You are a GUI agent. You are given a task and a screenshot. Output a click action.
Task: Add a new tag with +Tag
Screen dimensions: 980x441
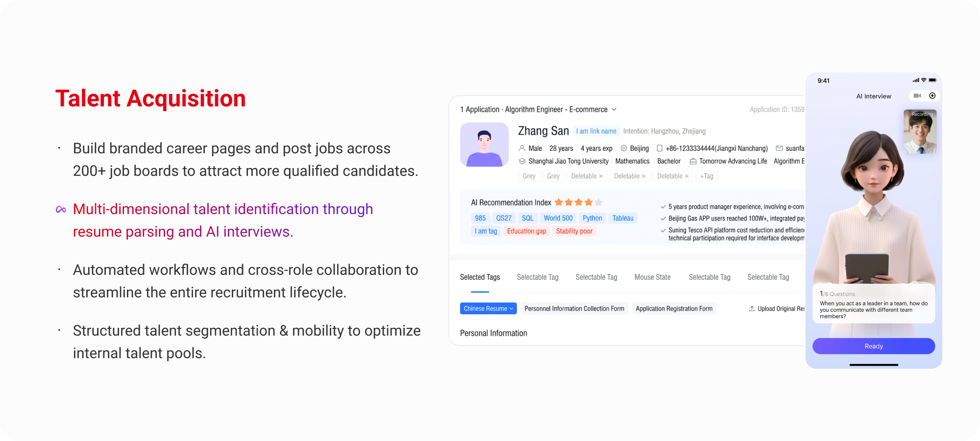coord(706,176)
